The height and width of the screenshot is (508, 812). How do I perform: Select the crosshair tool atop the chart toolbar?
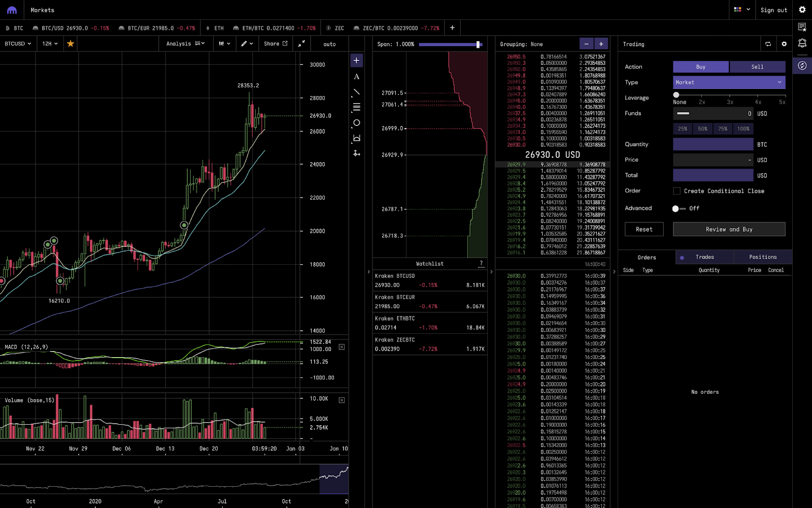357,60
